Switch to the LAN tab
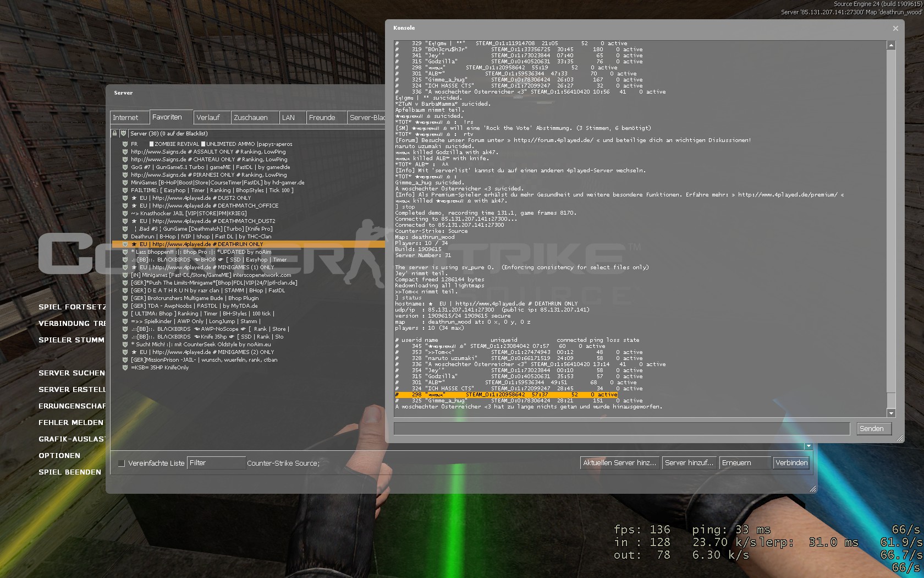The width and height of the screenshot is (924, 578). [291, 117]
